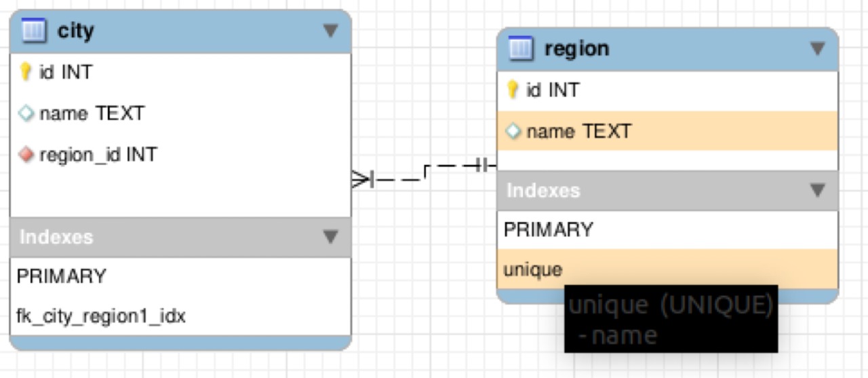Select the city table title
868x378 pixels.
point(76,31)
